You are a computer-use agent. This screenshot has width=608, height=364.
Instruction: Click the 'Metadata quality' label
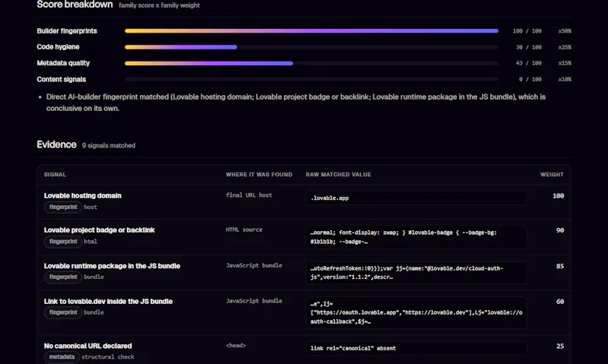click(63, 63)
